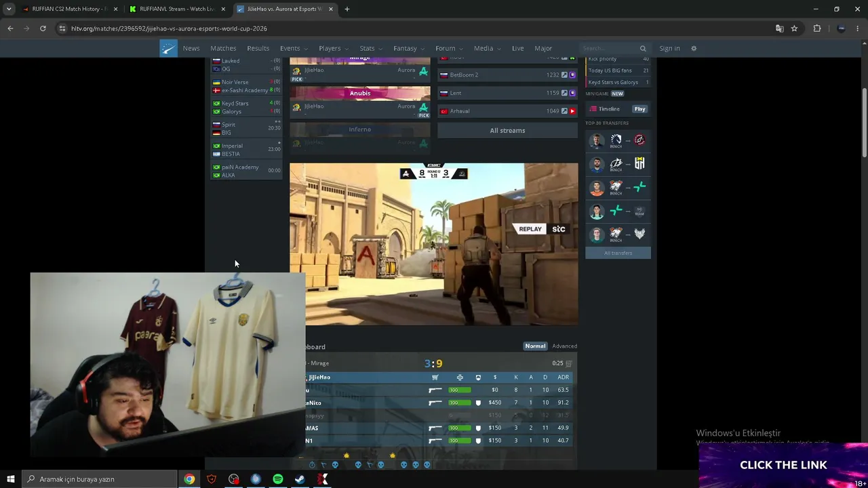
Task: Open the Major page
Action: click(x=543, y=48)
